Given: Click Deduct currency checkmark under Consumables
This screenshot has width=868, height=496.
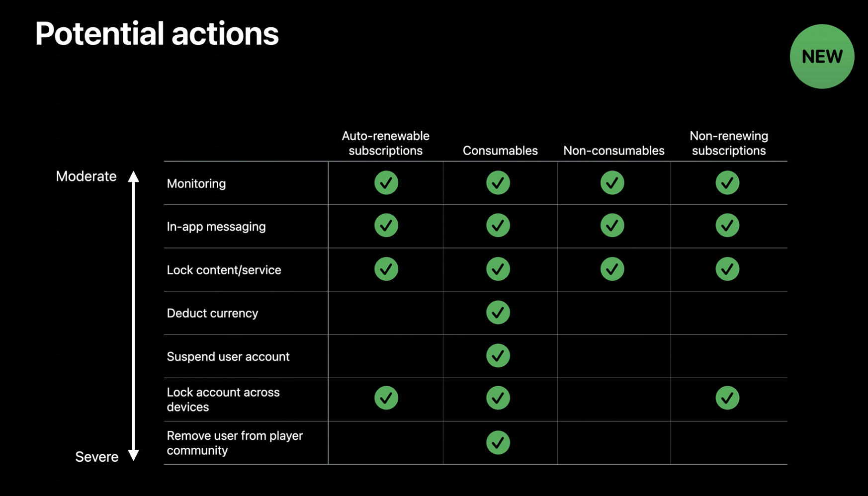Looking at the screenshot, I should tap(498, 313).
